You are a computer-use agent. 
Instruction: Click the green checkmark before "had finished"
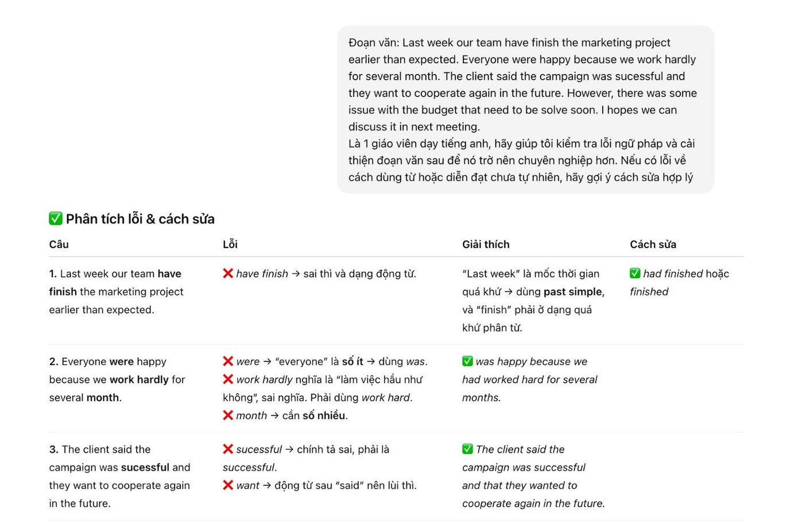635,274
